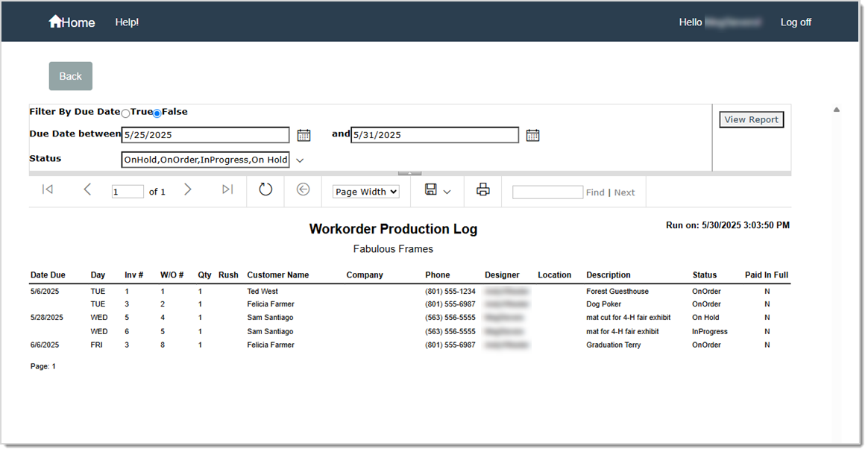This screenshot has width=868, height=452.
Task: Open the calendar picker for the start date
Action: pos(304,134)
